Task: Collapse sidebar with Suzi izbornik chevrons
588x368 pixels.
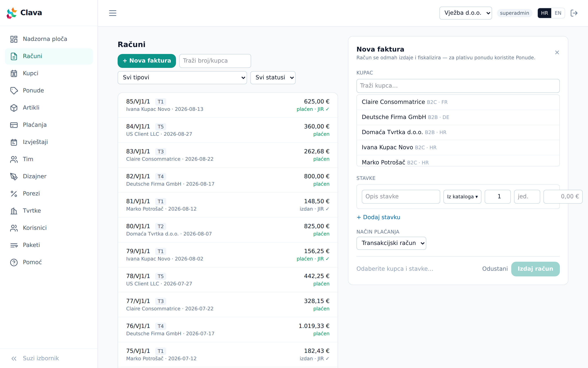Action: (14, 358)
